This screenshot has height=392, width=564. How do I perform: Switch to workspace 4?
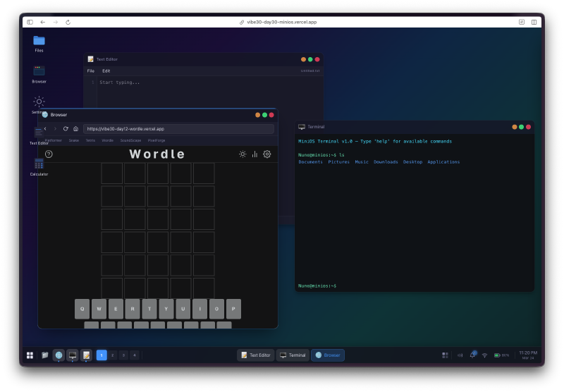[x=135, y=355]
